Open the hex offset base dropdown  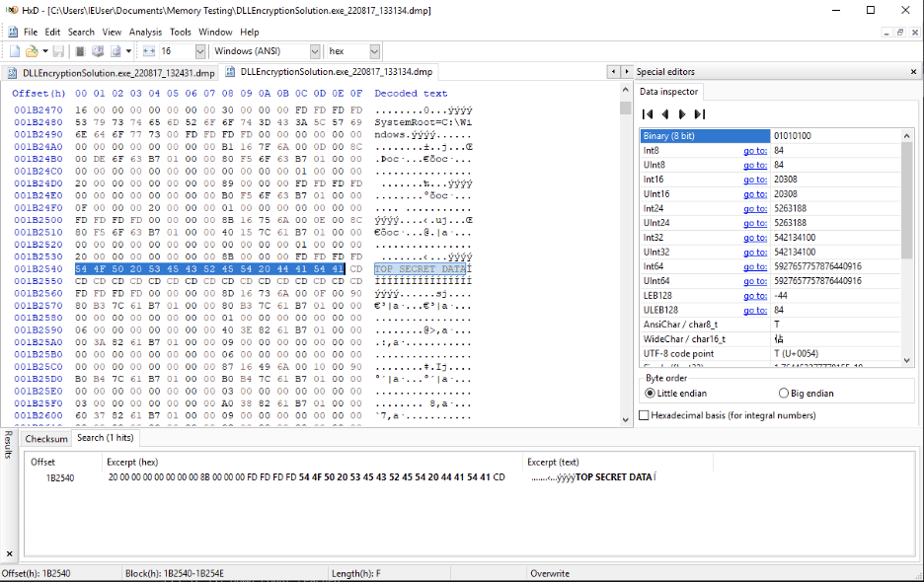(x=374, y=51)
